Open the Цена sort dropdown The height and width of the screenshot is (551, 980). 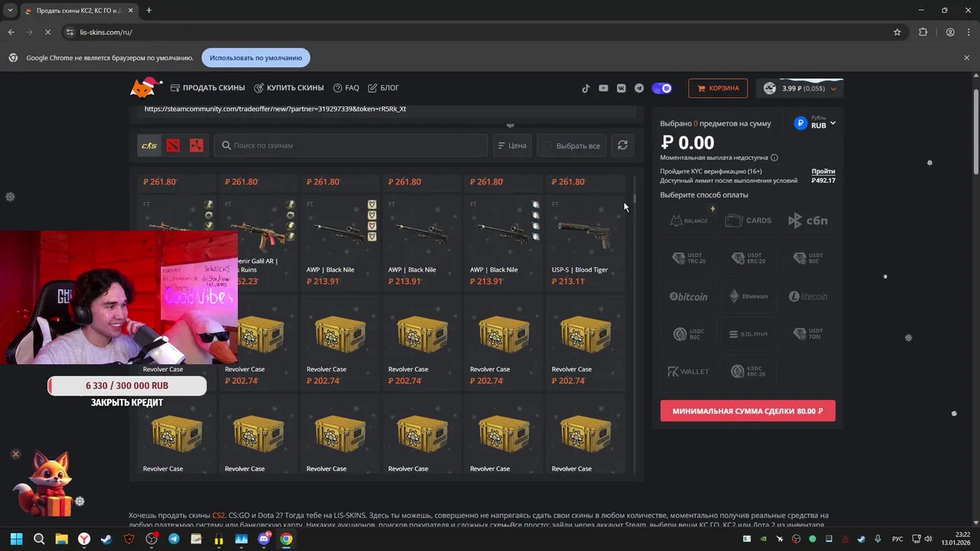point(511,145)
